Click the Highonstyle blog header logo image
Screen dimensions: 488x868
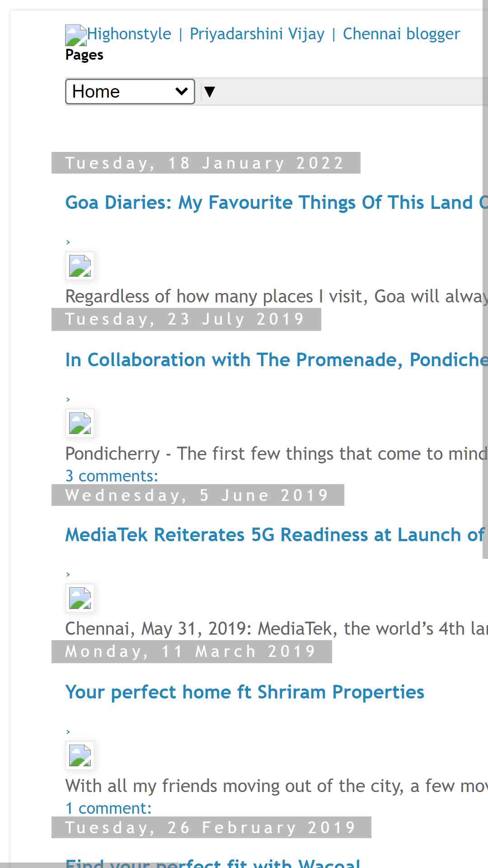coord(76,35)
